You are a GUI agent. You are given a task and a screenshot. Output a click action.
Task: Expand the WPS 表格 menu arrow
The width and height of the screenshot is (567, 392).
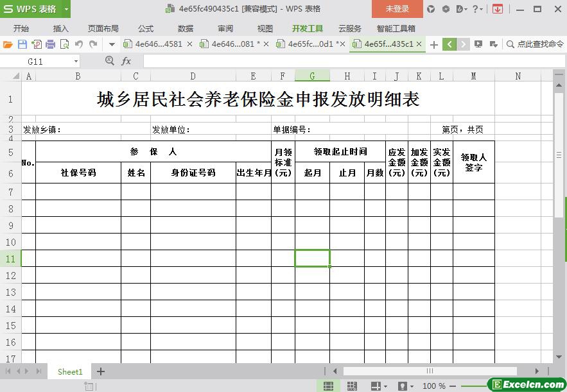[66, 9]
